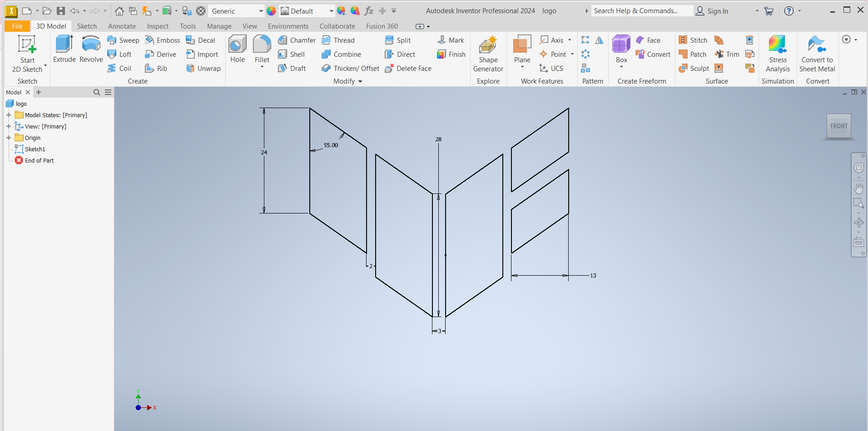Switch to the Sketch ribbon tab
Viewport: 868px width, 431px height.
(x=87, y=26)
